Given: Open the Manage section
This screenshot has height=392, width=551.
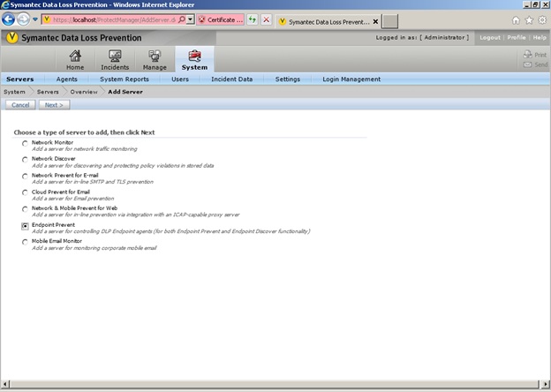Looking at the screenshot, I should tap(155, 60).
